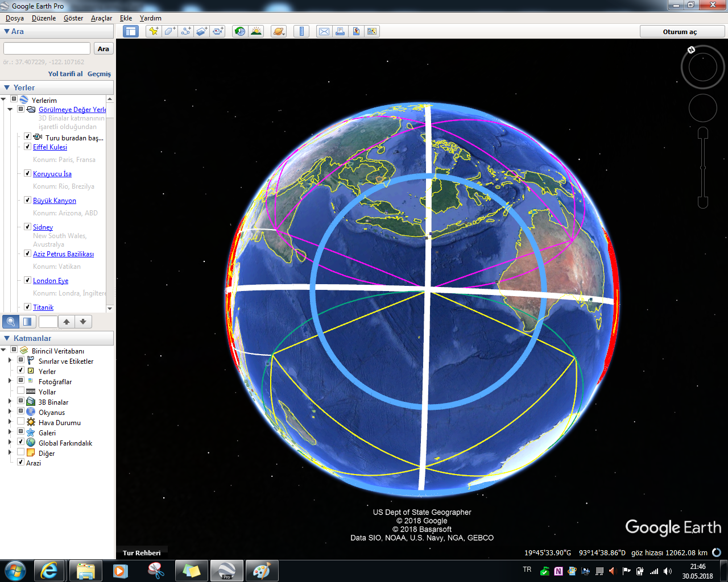Hide the sidebar with the toolbar toggle
The image size is (728, 582).
coord(131,31)
